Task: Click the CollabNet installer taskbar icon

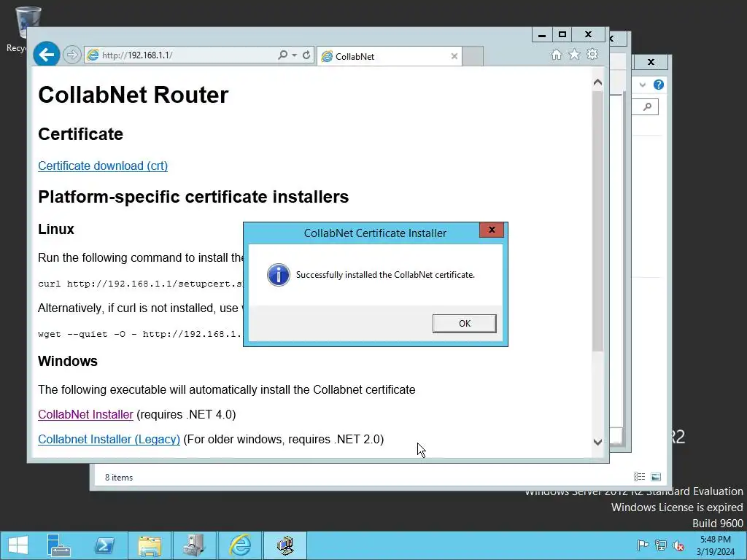Action: tap(285, 545)
